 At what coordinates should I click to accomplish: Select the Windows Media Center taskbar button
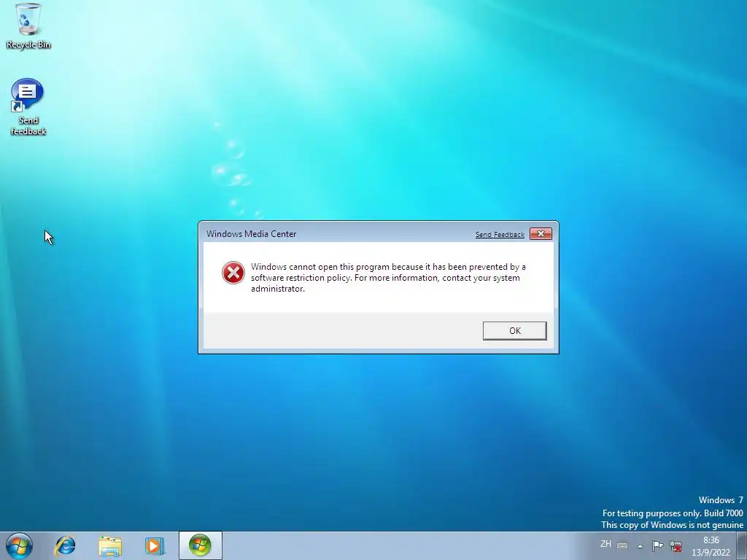point(201,545)
